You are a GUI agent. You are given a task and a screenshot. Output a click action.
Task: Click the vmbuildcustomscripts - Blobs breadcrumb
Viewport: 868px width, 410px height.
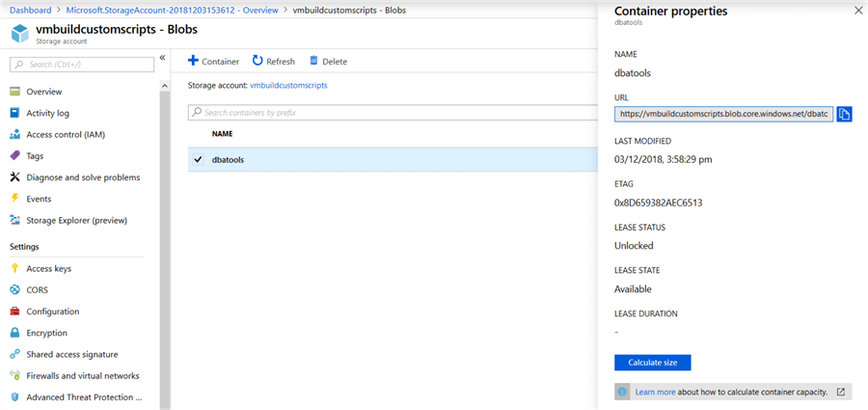[349, 11]
